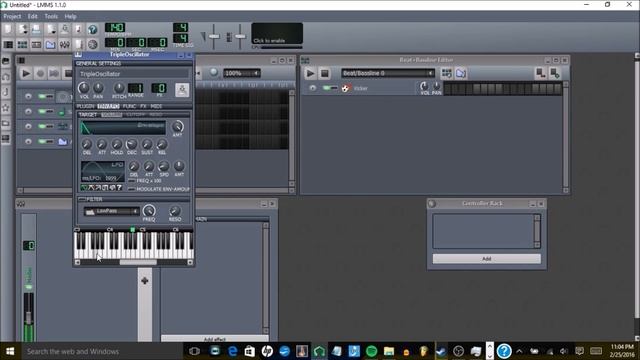The image size is (640, 360).
Task: Select the square wave LFO shape
Action: click(105, 188)
